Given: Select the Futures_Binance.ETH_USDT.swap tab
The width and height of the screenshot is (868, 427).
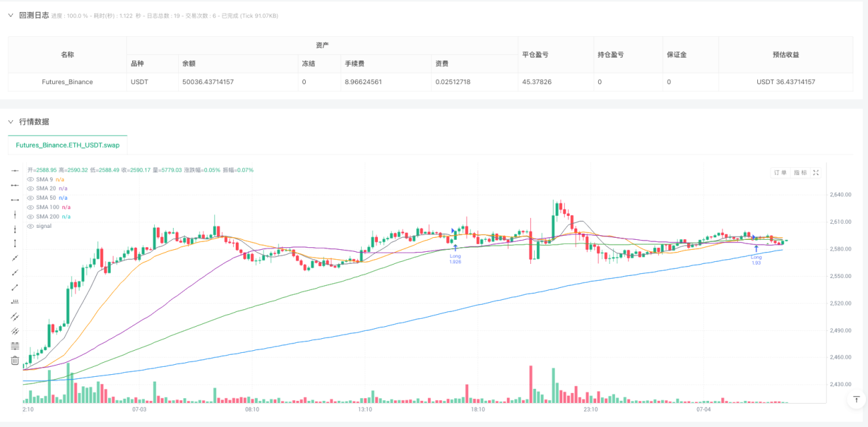Looking at the screenshot, I should (x=67, y=145).
